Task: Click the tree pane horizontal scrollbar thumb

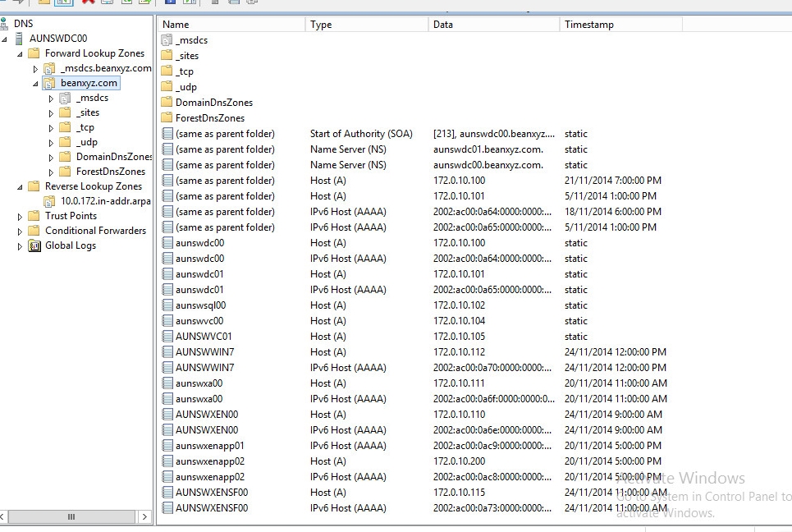Action: 71,516
